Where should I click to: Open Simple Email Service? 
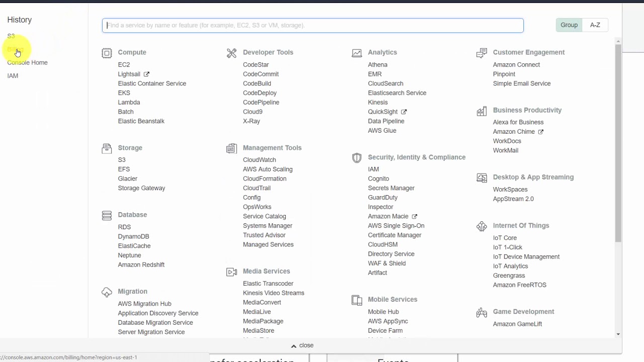tap(522, 83)
